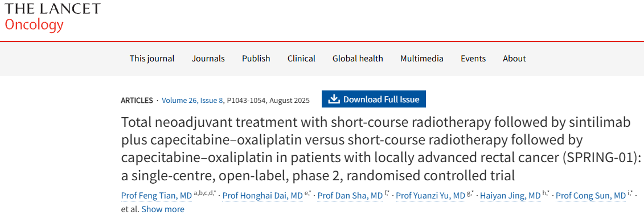Open the Volume 26, Issue 8 link

tap(192, 101)
